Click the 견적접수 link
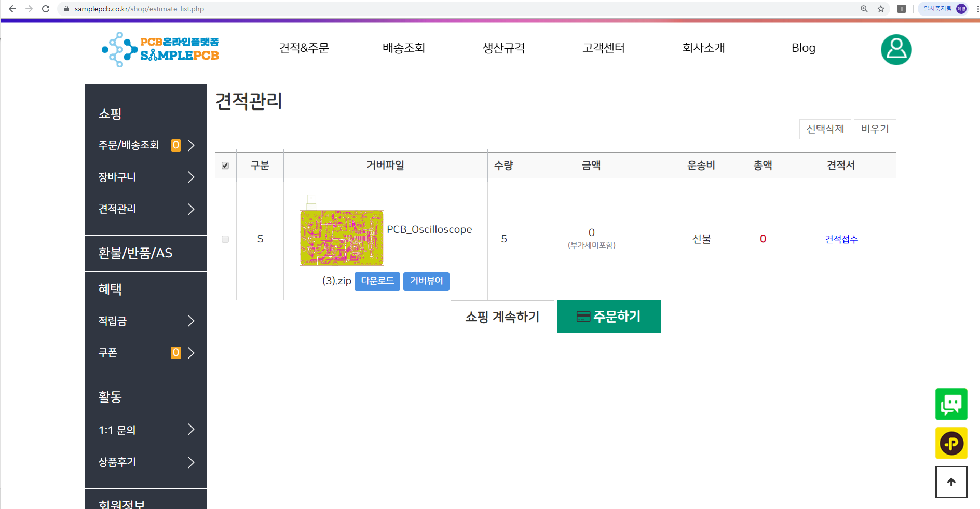This screenshot has width=980, height=509. pyautogui.click(x=841, y=239)
